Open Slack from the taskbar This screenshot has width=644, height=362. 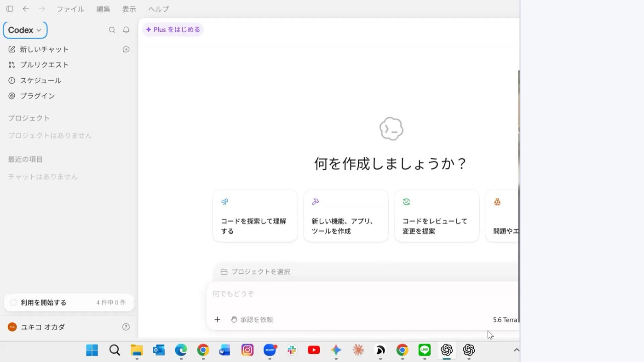292,351
